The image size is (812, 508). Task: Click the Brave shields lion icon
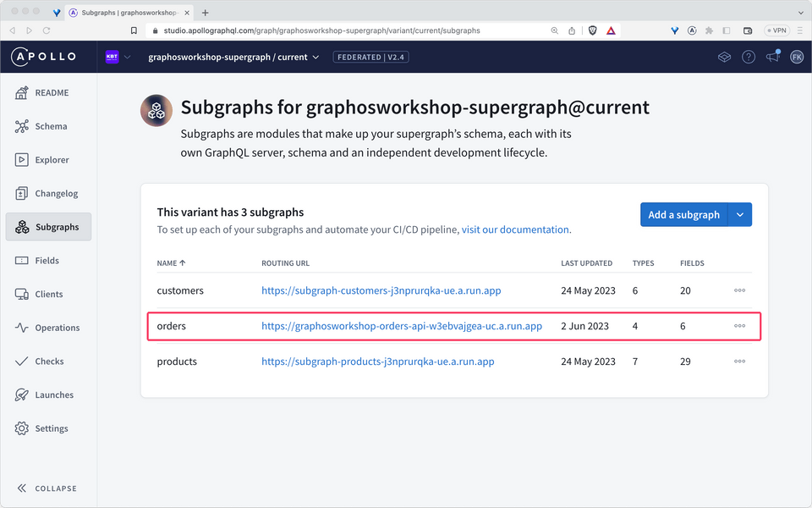(592, 30)
